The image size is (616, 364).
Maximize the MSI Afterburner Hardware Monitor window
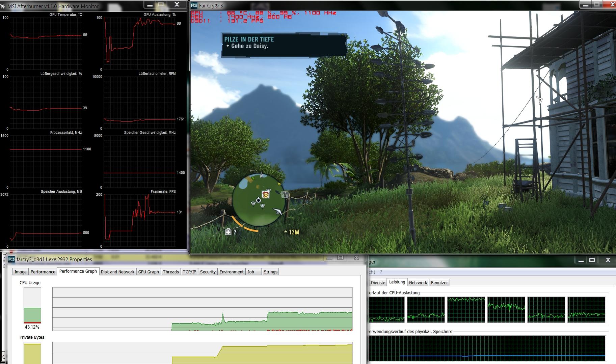[161, 4]
